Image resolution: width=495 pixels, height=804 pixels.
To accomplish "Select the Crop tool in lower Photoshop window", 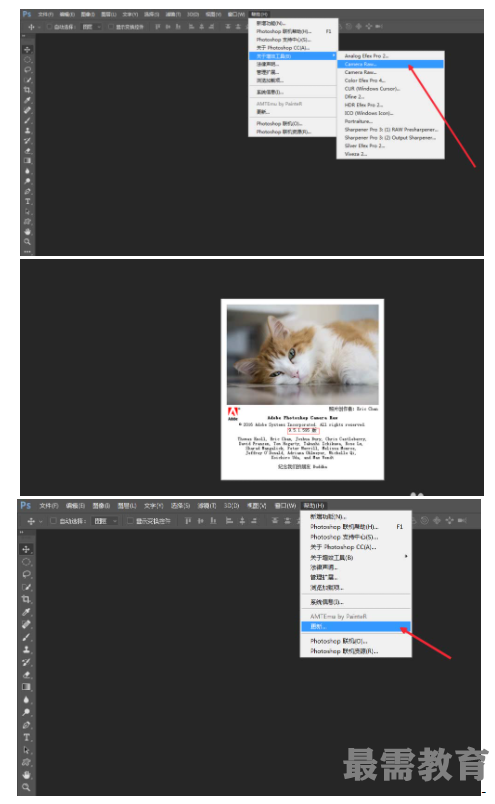I will [26, 599].
